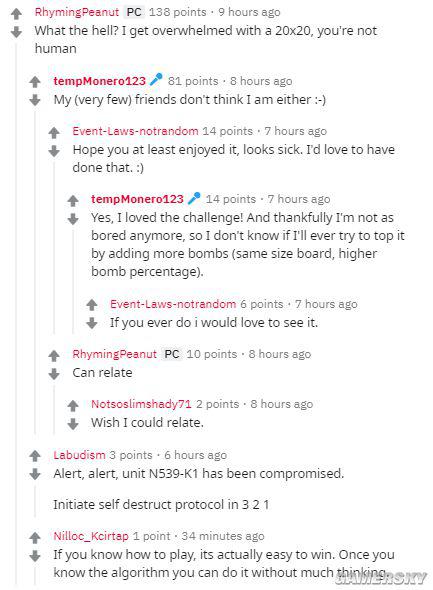This screenshot has width=433, height=590.
Task: Open Notsoslimshady71's user profile
Action: click(x=141, y=404)
